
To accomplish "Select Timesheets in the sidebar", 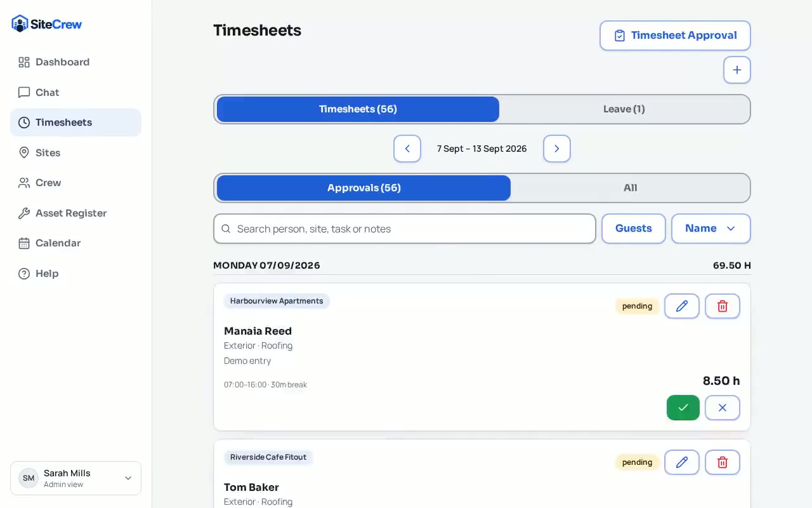I will pos(75,123).
